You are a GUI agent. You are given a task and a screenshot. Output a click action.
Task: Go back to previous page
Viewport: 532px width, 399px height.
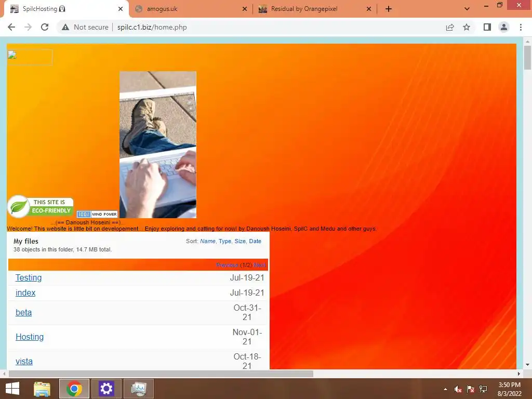[11, 27]
